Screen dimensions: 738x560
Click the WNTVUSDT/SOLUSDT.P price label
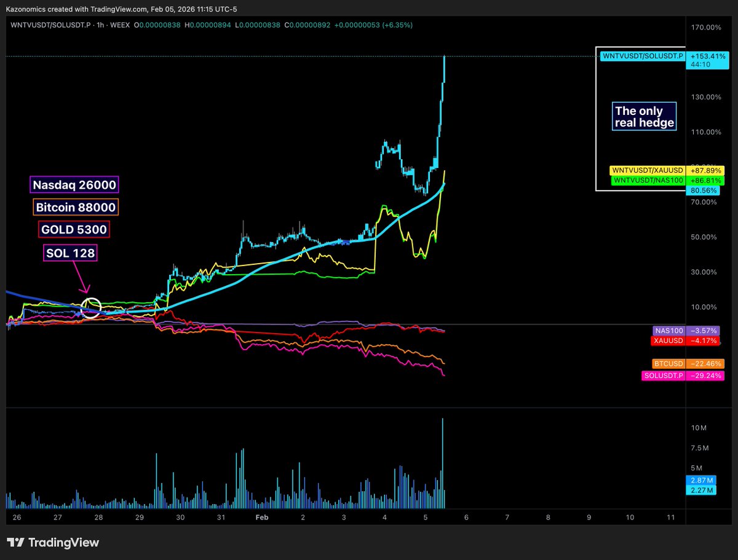coord(642,57)
